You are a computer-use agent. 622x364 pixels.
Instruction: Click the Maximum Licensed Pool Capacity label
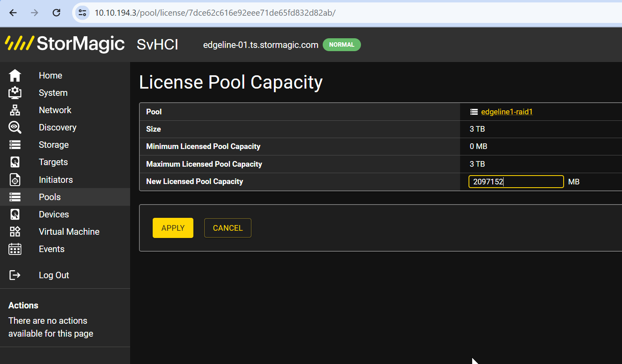204,164
